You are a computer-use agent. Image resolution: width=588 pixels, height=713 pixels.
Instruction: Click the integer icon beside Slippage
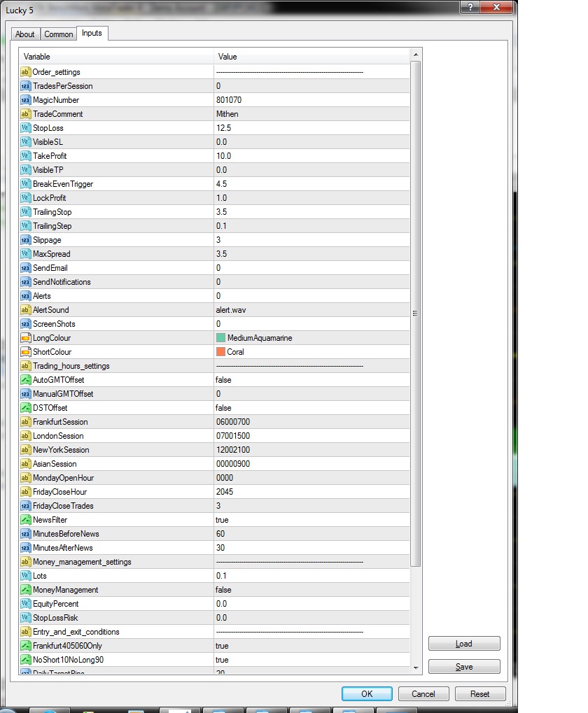click(x=25, y=239)
